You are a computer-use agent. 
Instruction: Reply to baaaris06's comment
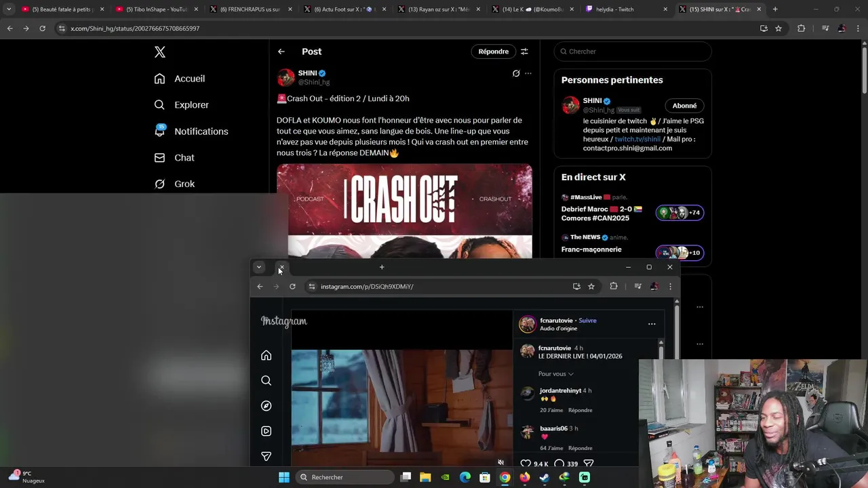tap(580, 448)
